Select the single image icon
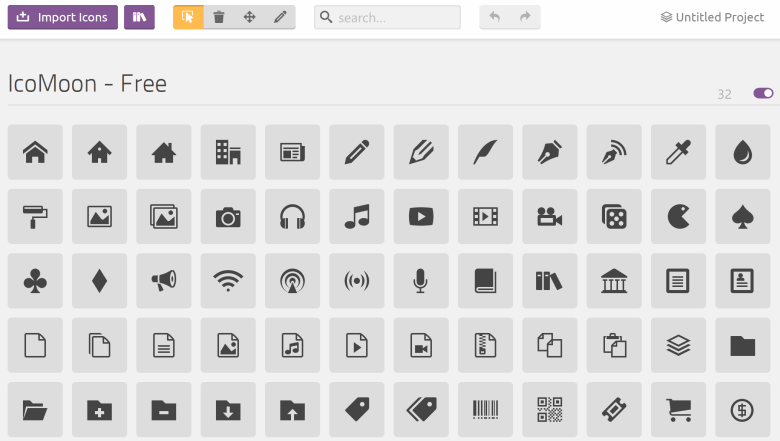 click(99, 216)
